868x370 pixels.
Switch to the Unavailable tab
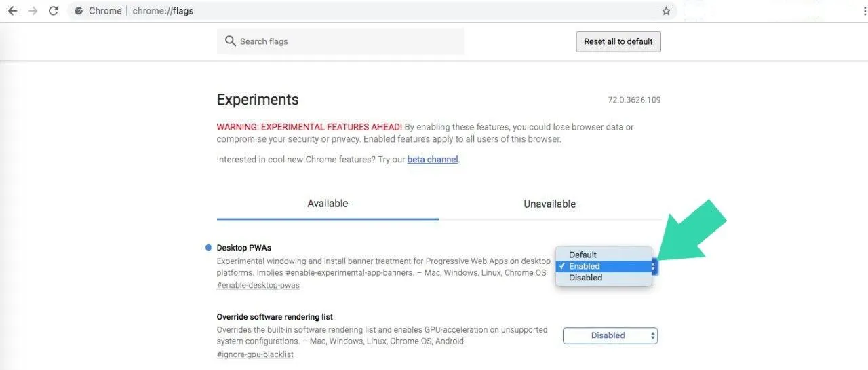pos(550,204)
